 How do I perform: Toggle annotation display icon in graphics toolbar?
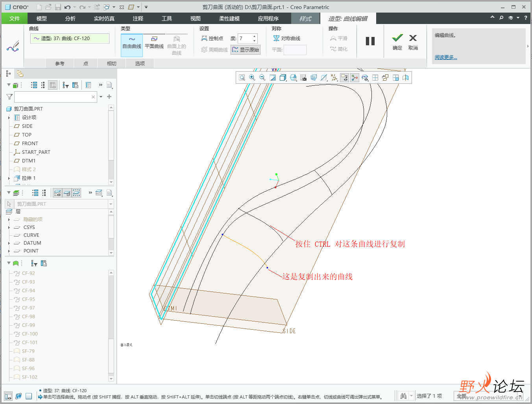[344, 78]
